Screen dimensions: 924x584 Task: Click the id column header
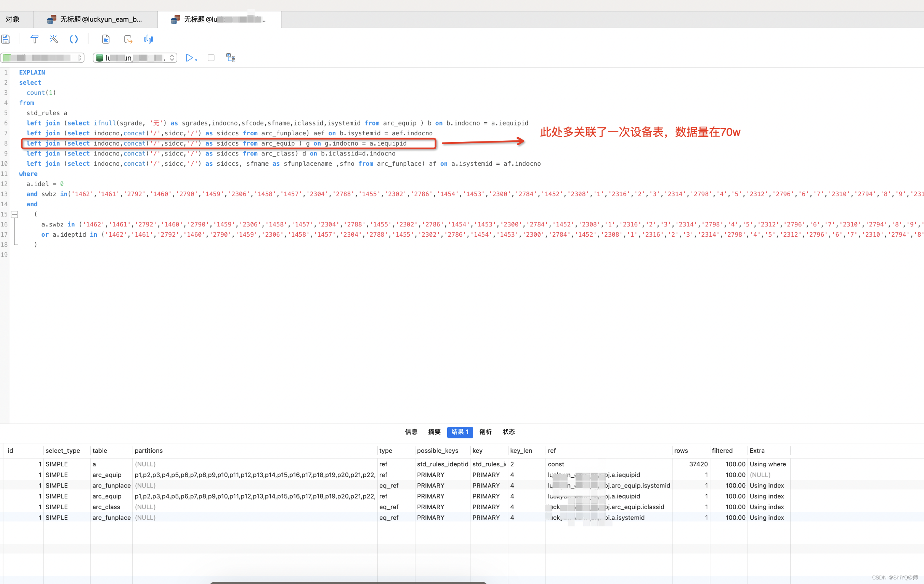23,451
